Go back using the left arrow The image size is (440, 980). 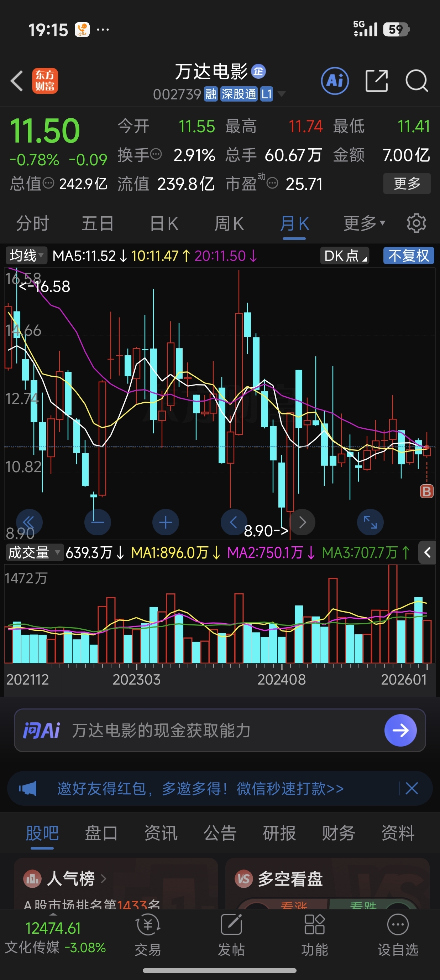pos(17,81)
